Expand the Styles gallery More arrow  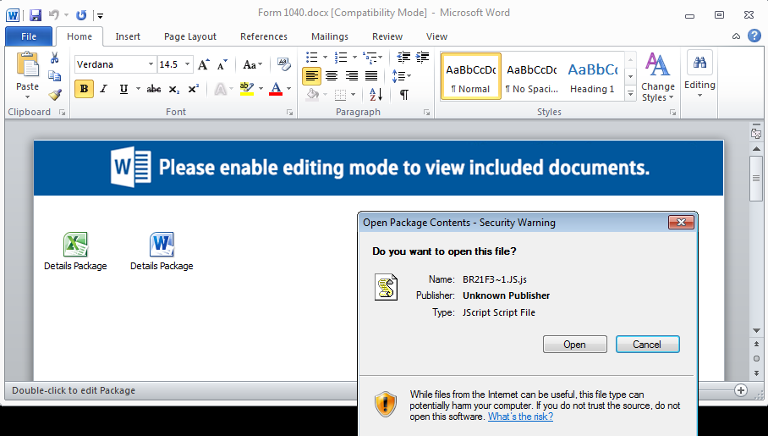coord(631,94)
